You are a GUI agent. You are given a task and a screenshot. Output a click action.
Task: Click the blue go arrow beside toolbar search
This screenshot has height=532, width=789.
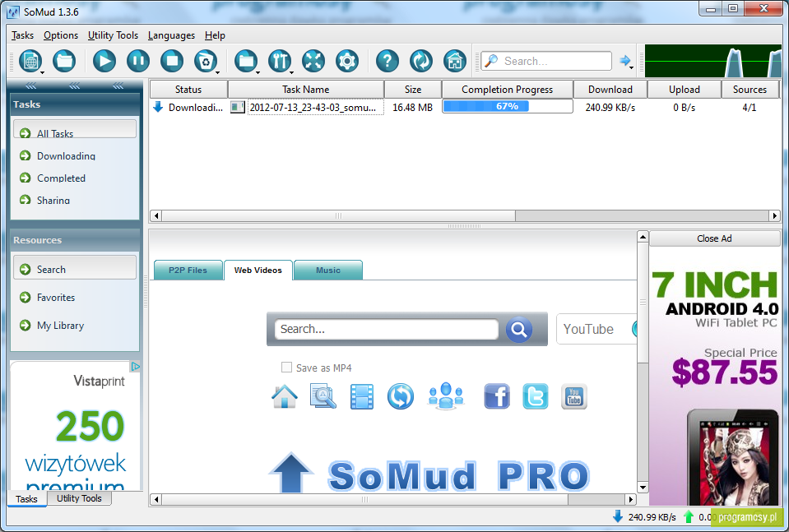click(x=625, y=60)
